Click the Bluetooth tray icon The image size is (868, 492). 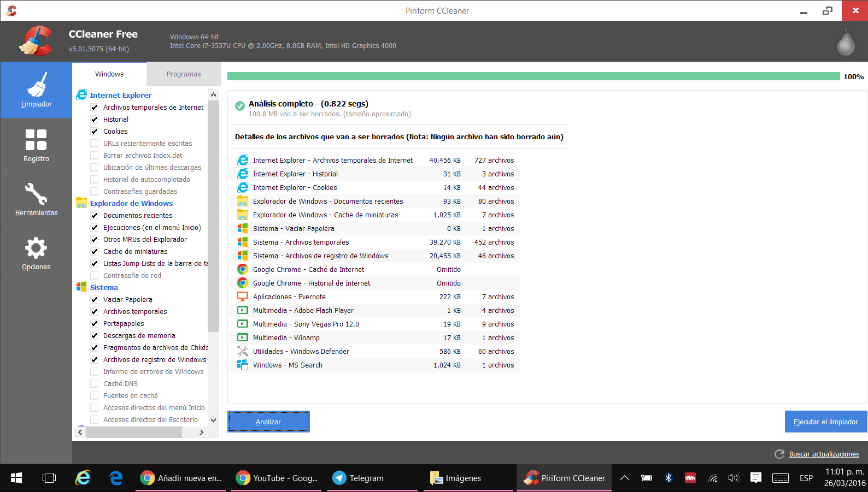click(668, 478)
